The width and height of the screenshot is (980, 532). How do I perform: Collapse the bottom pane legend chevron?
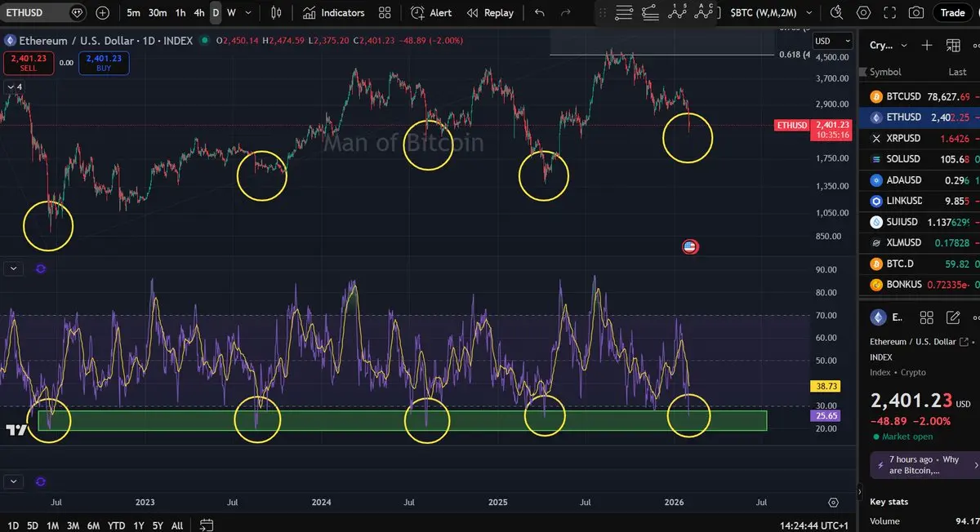14,482
